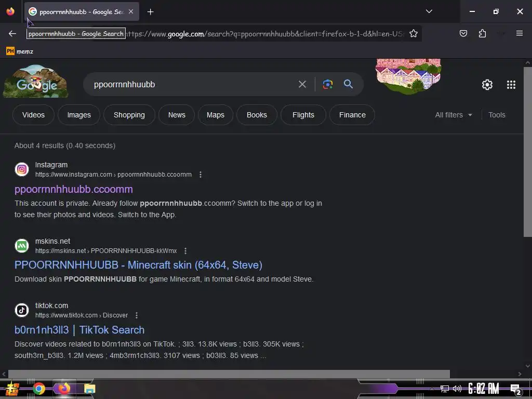Click the Instagram site name text
Screen dimensions: 532x399
tap(51, 165)
